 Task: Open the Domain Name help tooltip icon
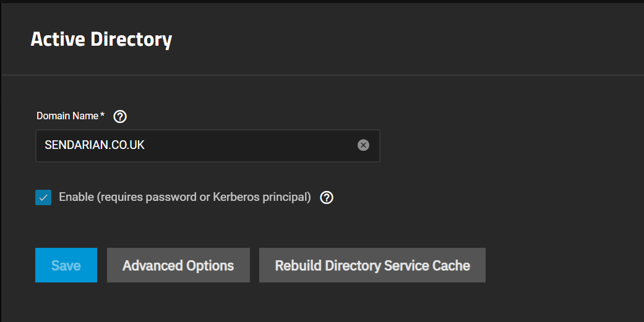click(120, 116)
